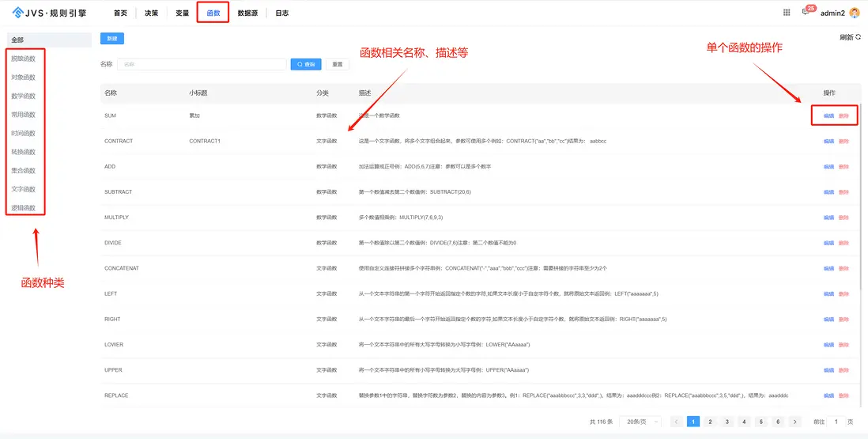Click 删除 for the SUBTRACT row

(843, 192)
